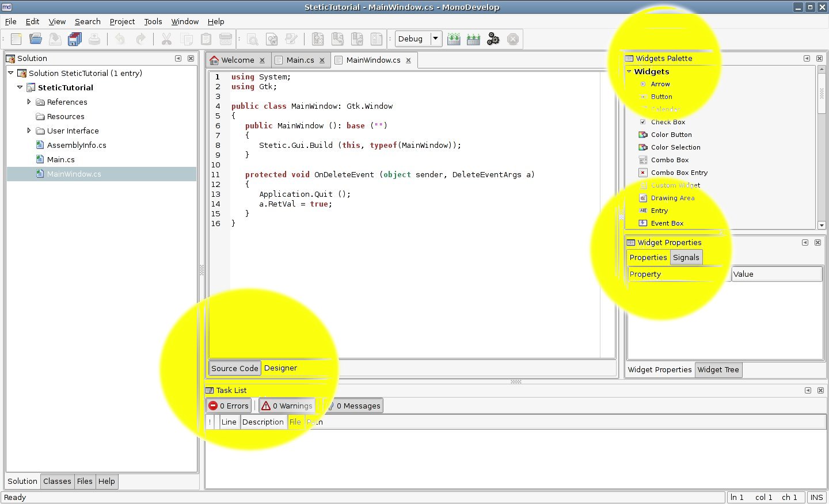
Task: Click the Widgets Palette scrollbar down arrow
Action: click(x=822, y=226)
